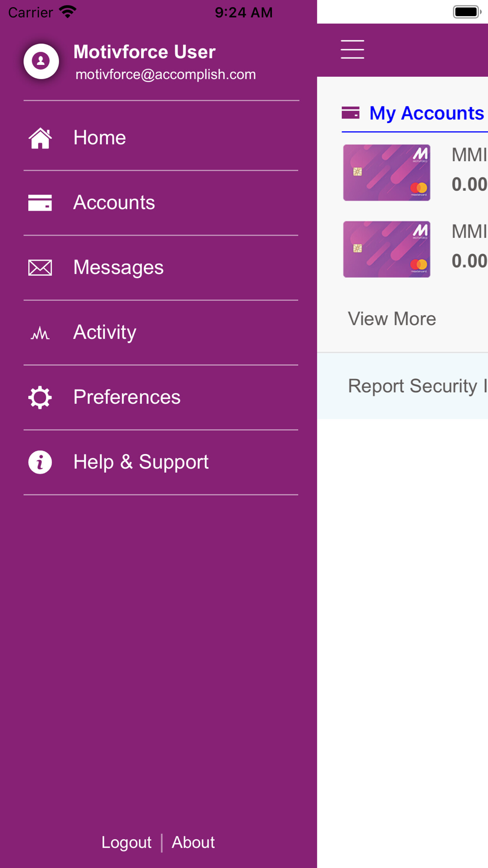Click the Messages envelope icon

[x=40, y=268]
